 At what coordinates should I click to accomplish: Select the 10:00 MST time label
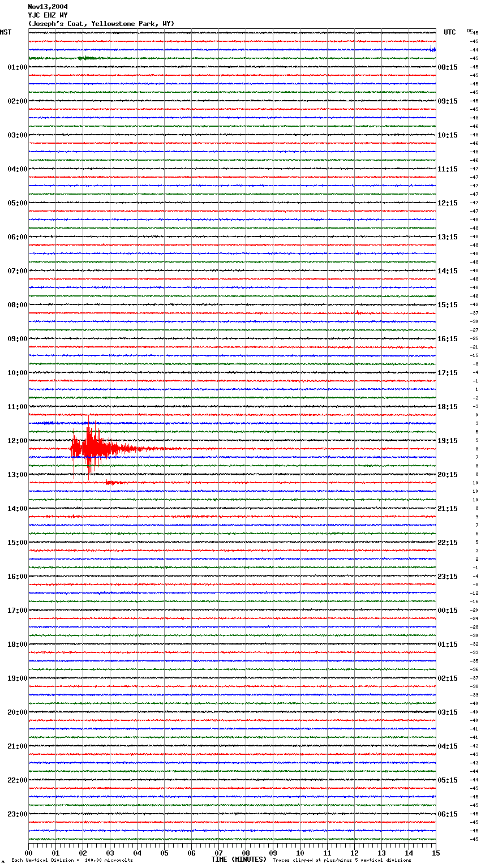17,373
